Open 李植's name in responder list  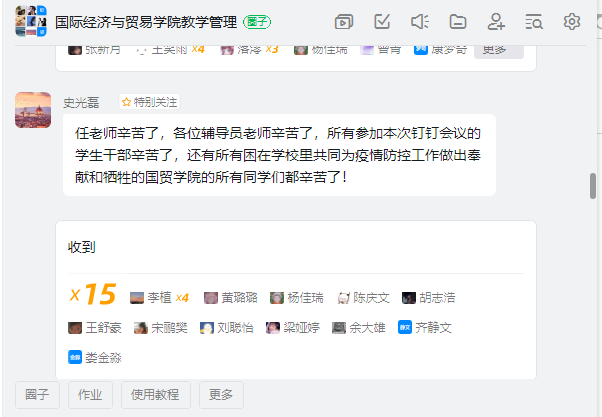pos(159,298)
